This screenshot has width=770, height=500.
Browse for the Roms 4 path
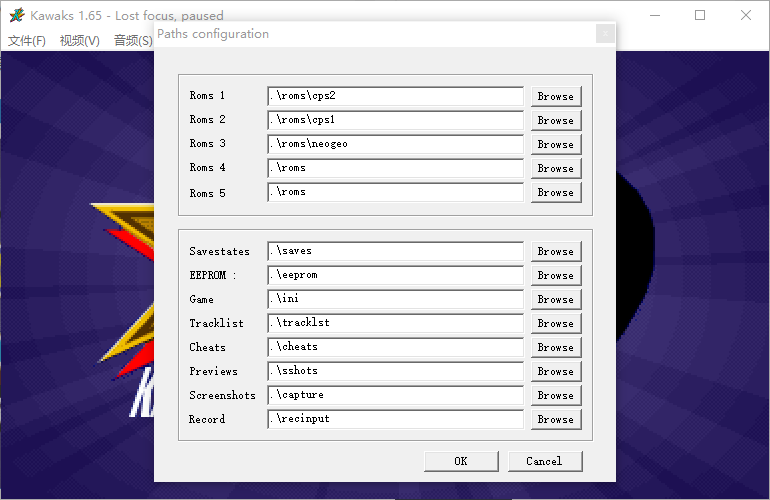[x=556, y=168]
